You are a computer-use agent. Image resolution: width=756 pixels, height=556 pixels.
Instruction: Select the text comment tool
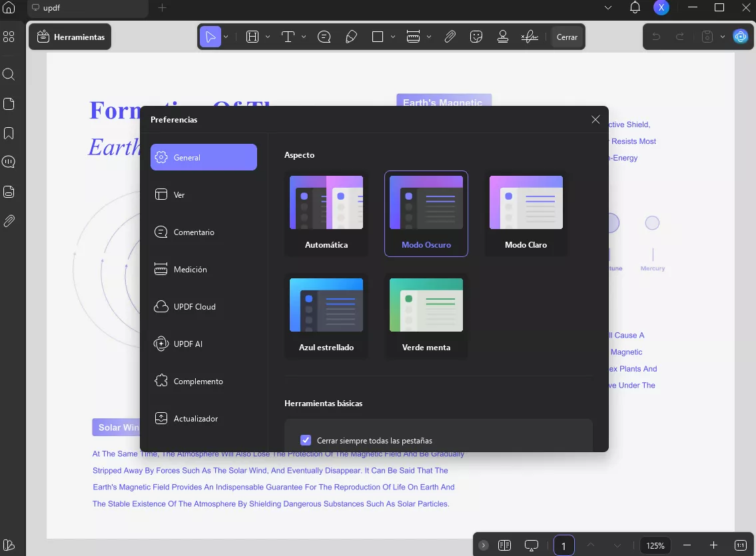click(x=288, y=37)
